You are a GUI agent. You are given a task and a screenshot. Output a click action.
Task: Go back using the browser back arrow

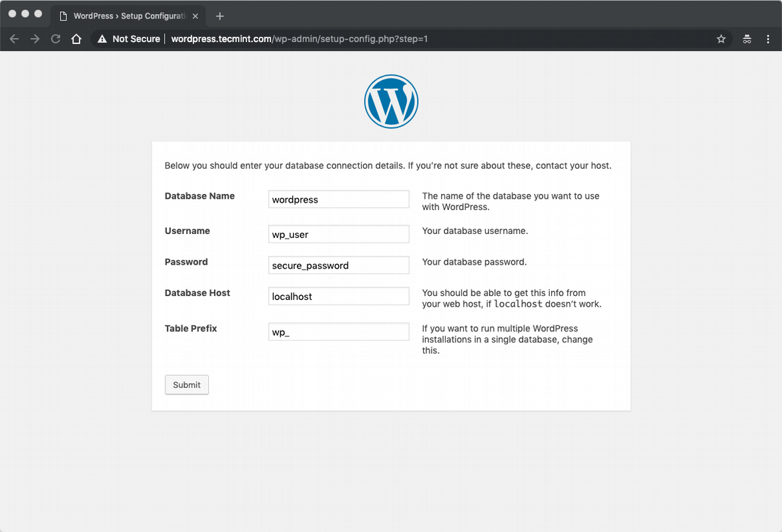pos(14,39)
